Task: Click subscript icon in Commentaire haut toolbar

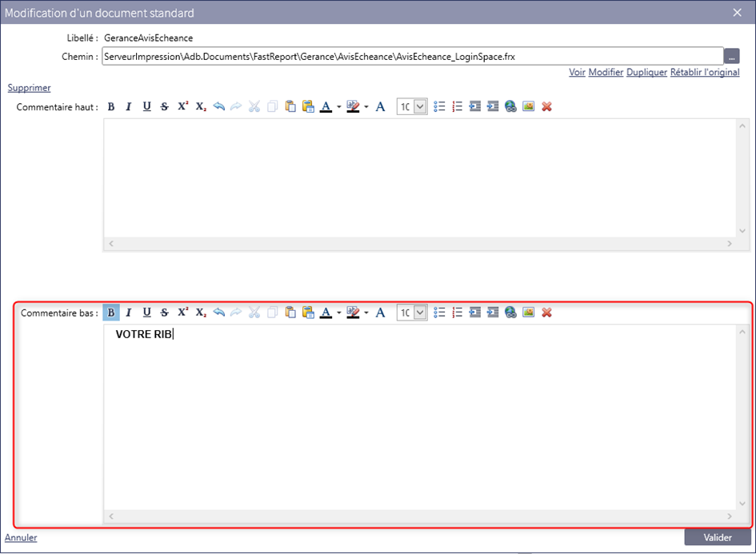Action: pyautogui.click(x=201, y=107)
